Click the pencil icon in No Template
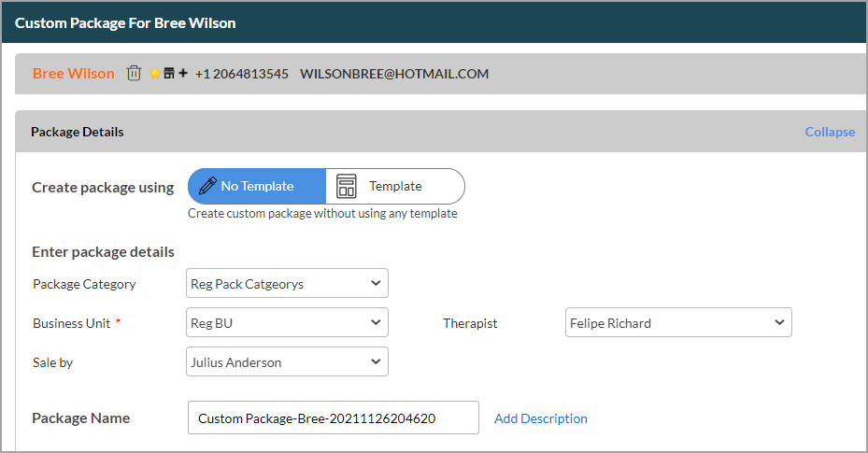This screenshot has width=868, height=453. point(207,186)
